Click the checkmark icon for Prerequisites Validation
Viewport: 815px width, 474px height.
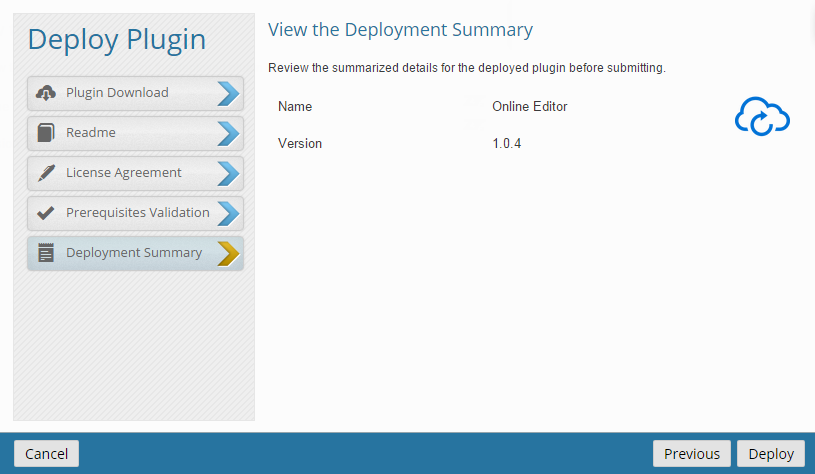coord(45,213)
